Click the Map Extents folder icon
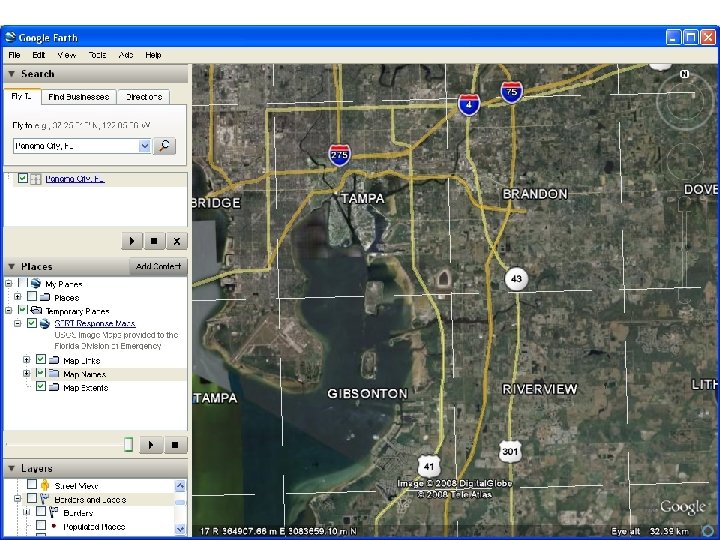720x540 pixels. [x=54, y=387]
